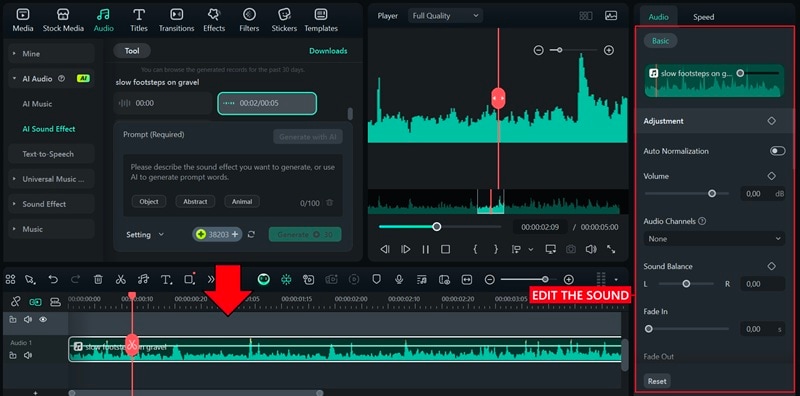The height and width of the screenshot is (396, 800).
Task: Add text with the Titles tool
Action: tap(166, 279)
